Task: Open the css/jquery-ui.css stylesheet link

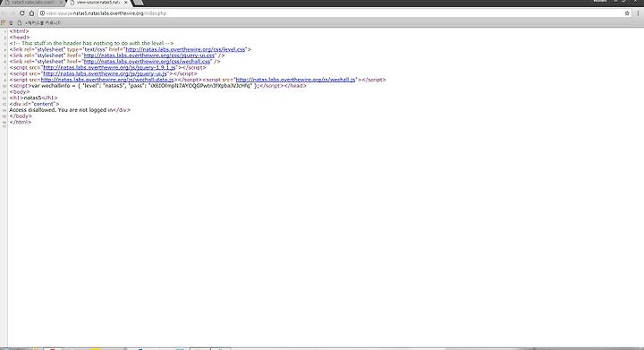Action: 149,55
